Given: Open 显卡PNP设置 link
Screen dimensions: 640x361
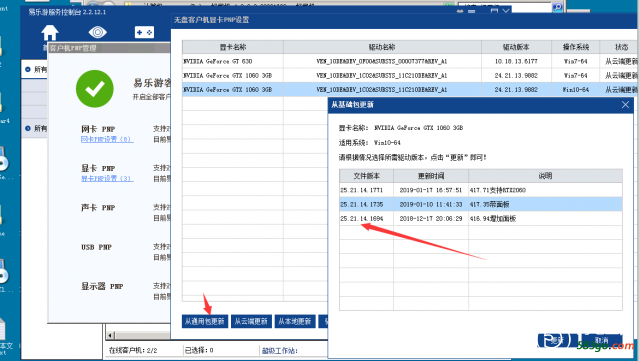Looking at the screenshot, I should click(x=107, y=178).
